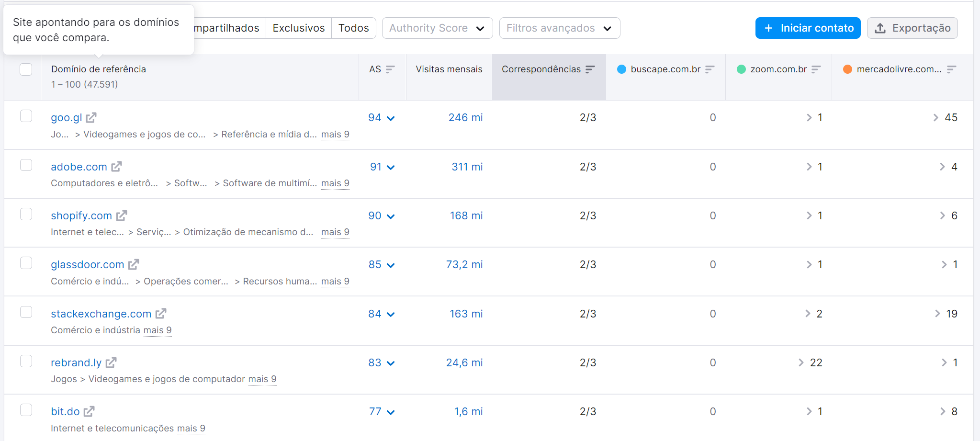Open goo.gl via its external link icon
This screenshot has height=441, width=980.
tap(92, 117)
